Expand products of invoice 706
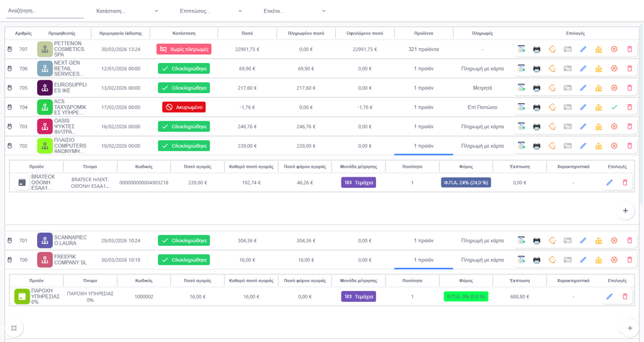Screen dimensions: 644x342 click(423, 69)
